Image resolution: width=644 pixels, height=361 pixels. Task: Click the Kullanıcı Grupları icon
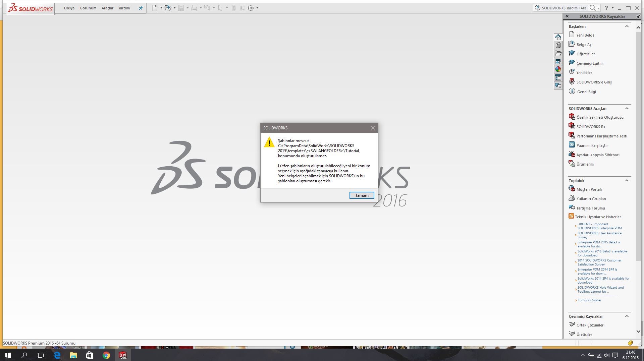point(572,198)
